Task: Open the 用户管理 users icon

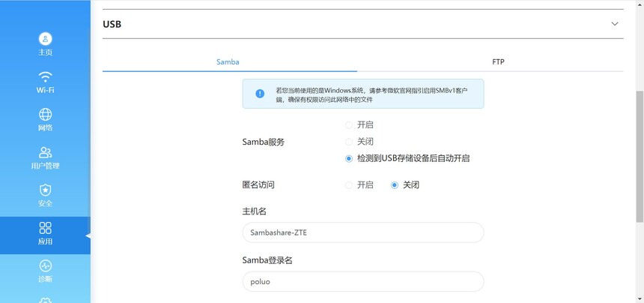Action: pos(45,152)
